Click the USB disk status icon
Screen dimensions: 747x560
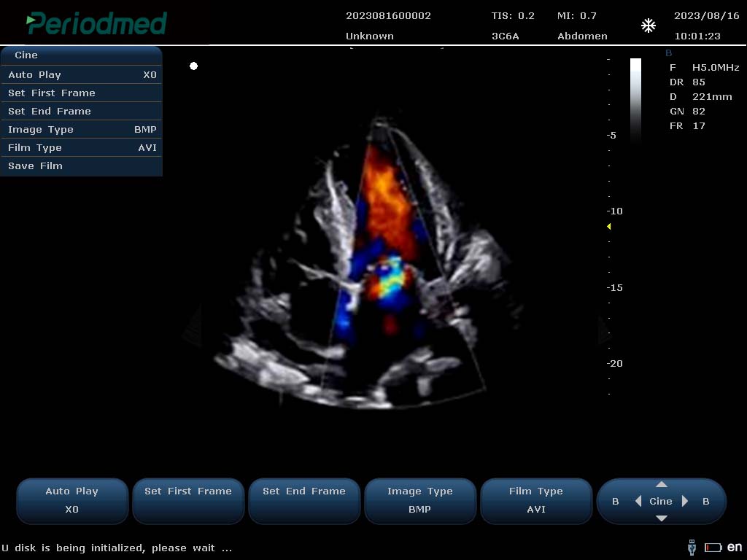point(692,547)
